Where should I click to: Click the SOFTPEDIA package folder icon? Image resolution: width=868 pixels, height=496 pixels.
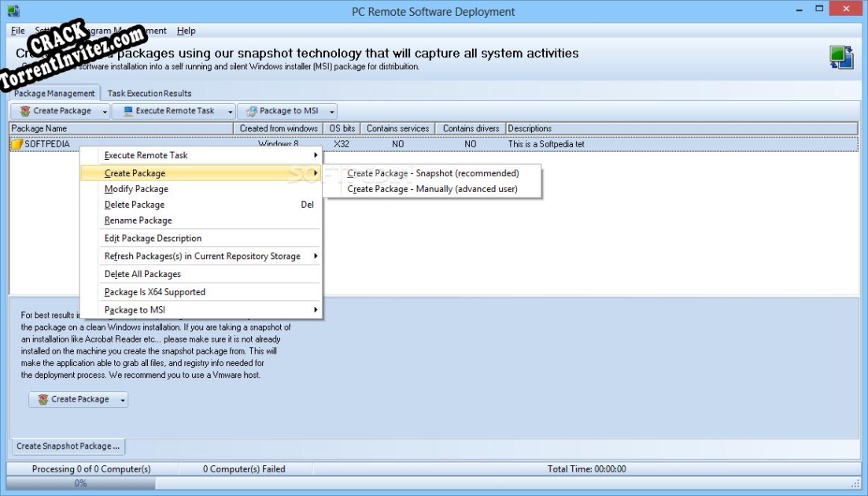point(17,144)
